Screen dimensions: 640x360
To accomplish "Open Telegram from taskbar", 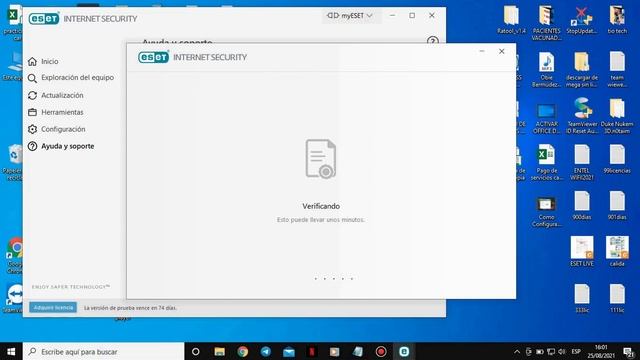I will (266, 351).
